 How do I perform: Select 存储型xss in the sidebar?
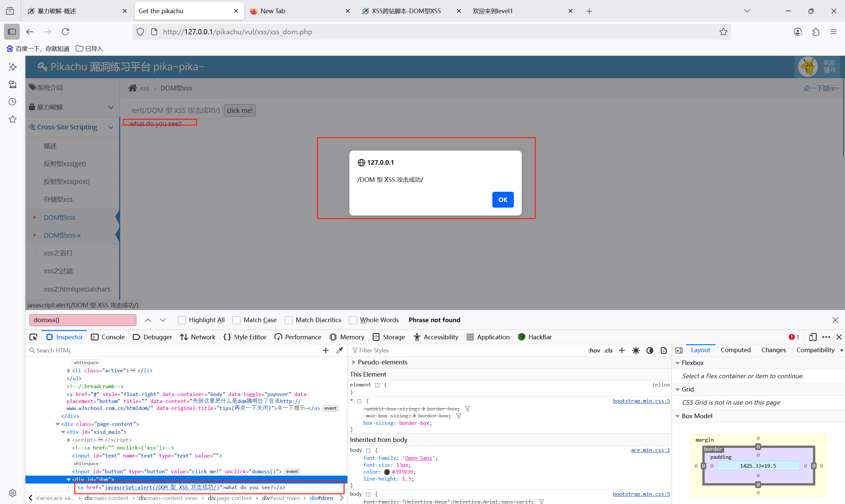tap(58, 199)
